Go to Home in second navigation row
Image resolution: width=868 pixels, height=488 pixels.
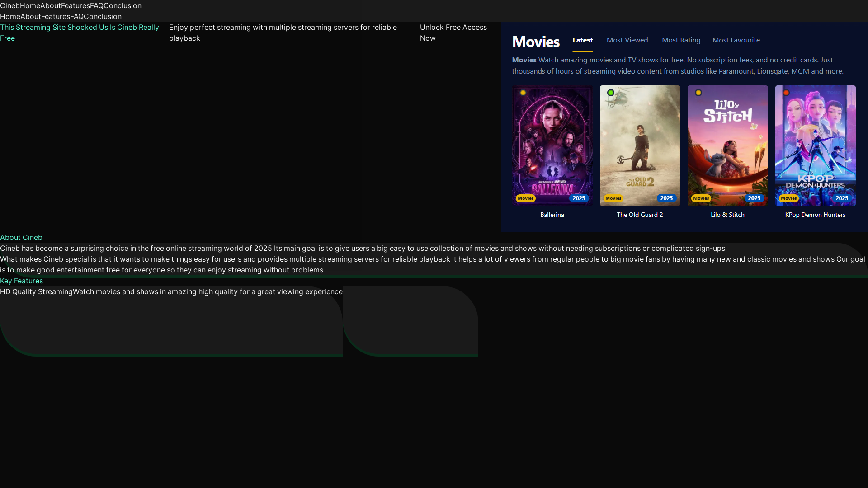pyautogui.click(x=10, y=16)
